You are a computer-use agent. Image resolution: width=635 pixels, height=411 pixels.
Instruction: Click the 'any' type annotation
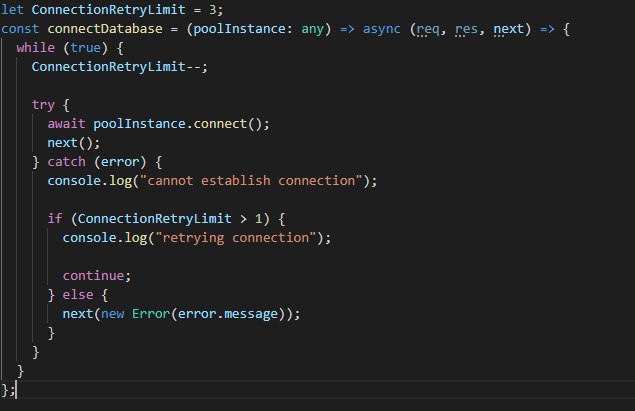(312, 29)
